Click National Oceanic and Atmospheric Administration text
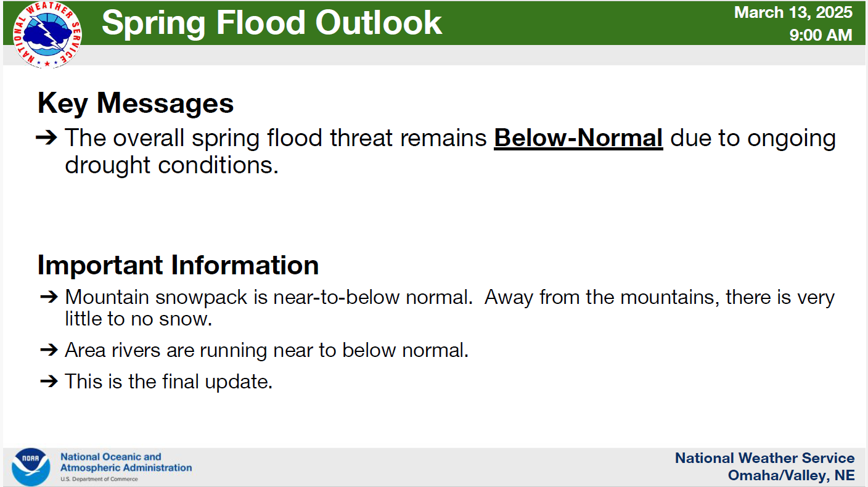868x487 pixels. point(126,462)
